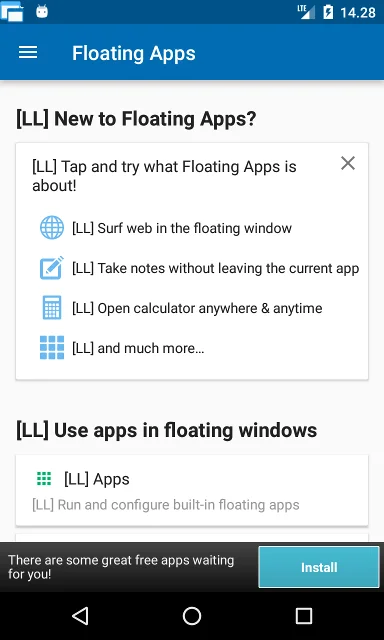Viewport: 384px width, 640px height.
Task: Tap the recent apps square button
Action: point(304,616)
